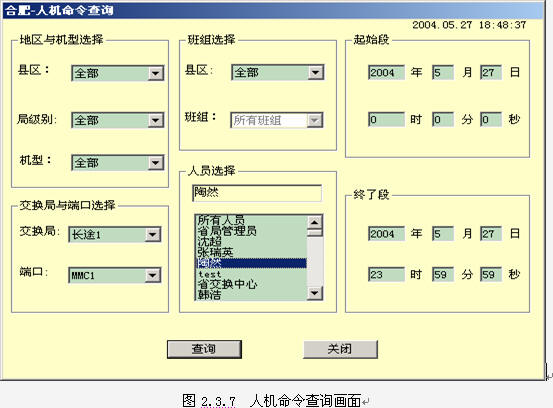Open the 县区 dropdown in 班组选择
553x408 pixels.
pyautogui.click(x=315, y=72)
